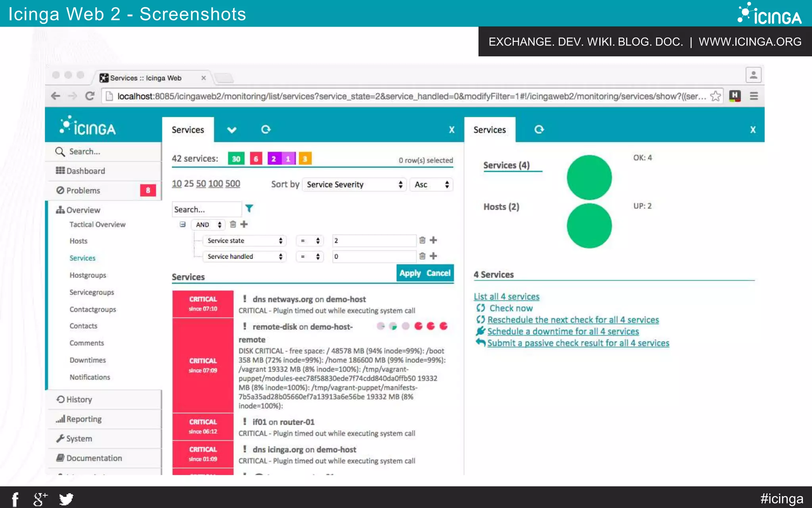Viewport: 812px width, 508px height.
Task: Show 500 rows per page
Action: click(233, 184)
